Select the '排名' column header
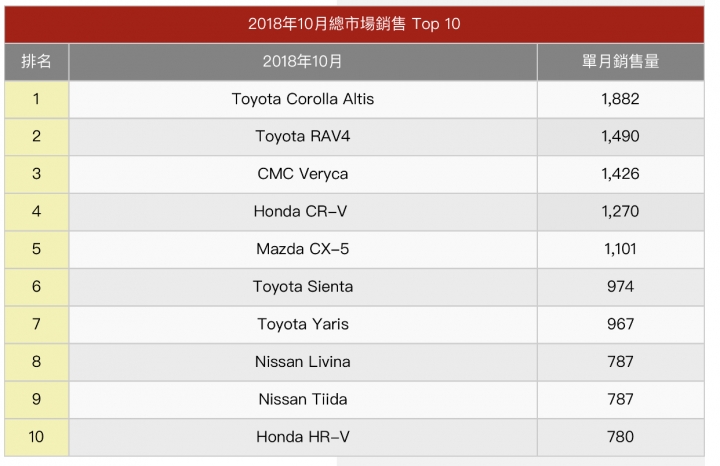 [36, 62]
